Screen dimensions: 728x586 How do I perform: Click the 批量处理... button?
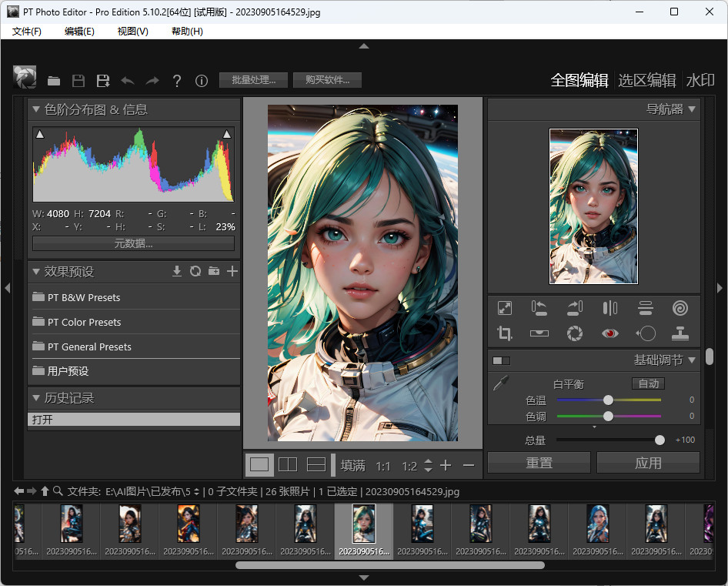pyautogui.click(x=253, y=80)
